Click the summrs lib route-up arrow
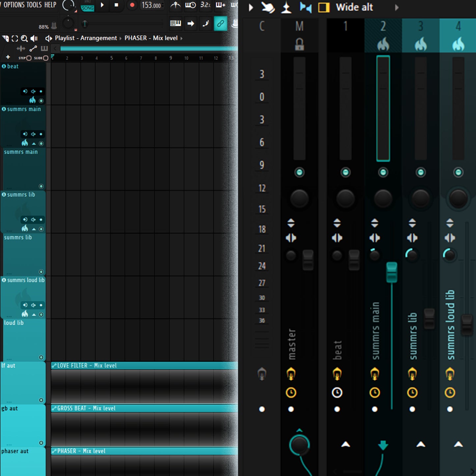The height and width of the screenshot is (476, 476). pos(421,444)
